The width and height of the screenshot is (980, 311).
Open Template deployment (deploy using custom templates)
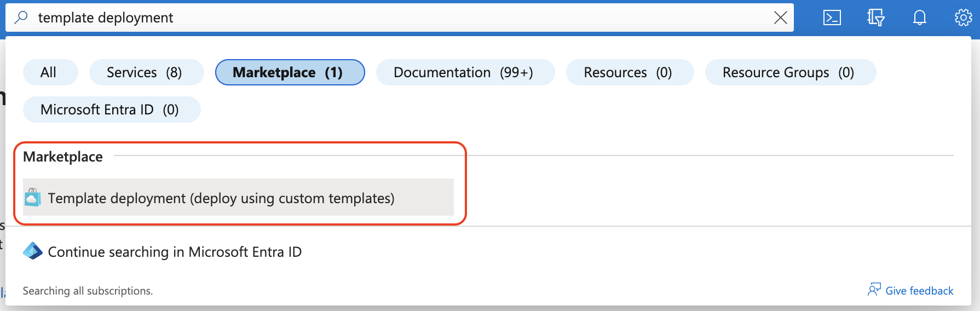pos(221,198)
